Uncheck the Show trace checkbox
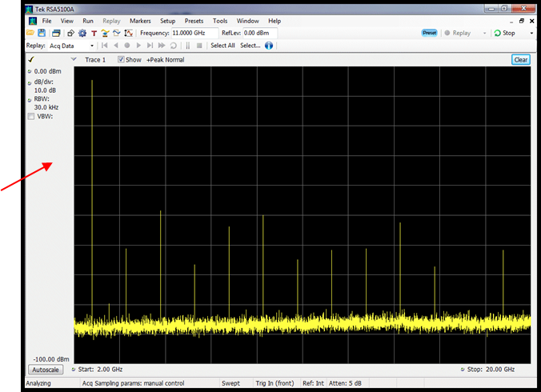The height and width of the screenshot is (392, 541). click(121, 60)
